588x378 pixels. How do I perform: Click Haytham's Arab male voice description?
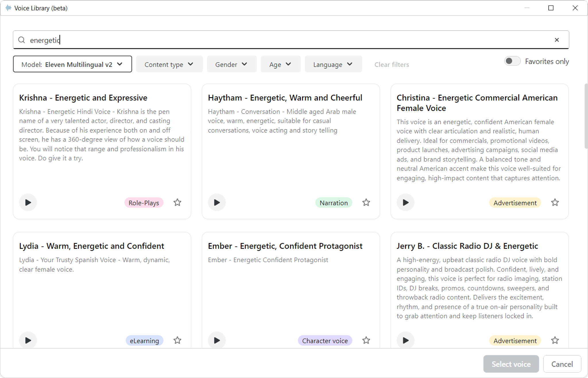tap(282, 121)
